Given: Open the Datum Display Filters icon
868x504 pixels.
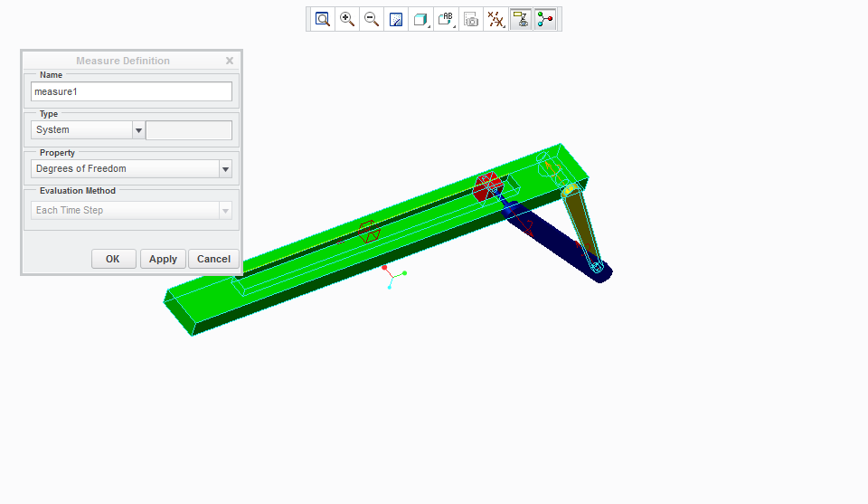Looking at the screenshot, I should coord(495,19).
